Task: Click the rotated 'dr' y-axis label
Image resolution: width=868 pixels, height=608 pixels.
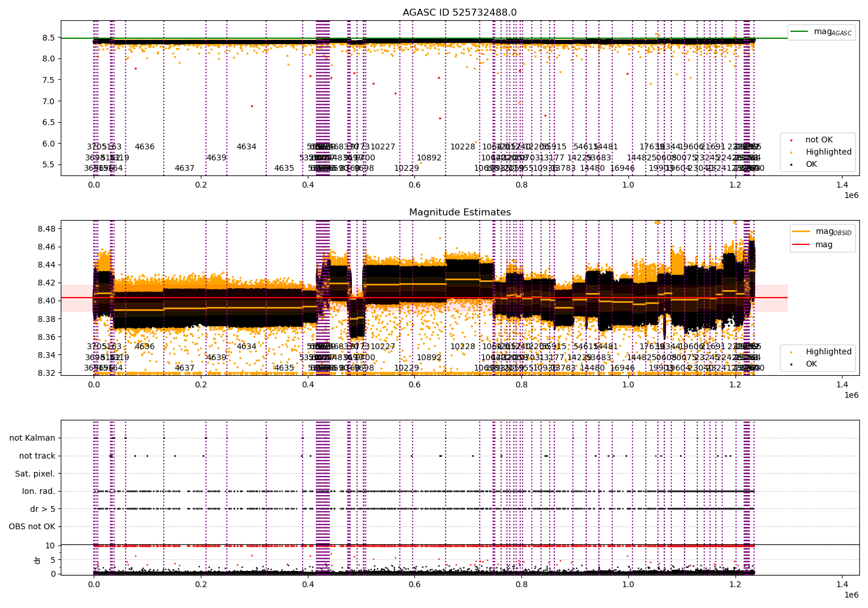Action: coord(38,560)
